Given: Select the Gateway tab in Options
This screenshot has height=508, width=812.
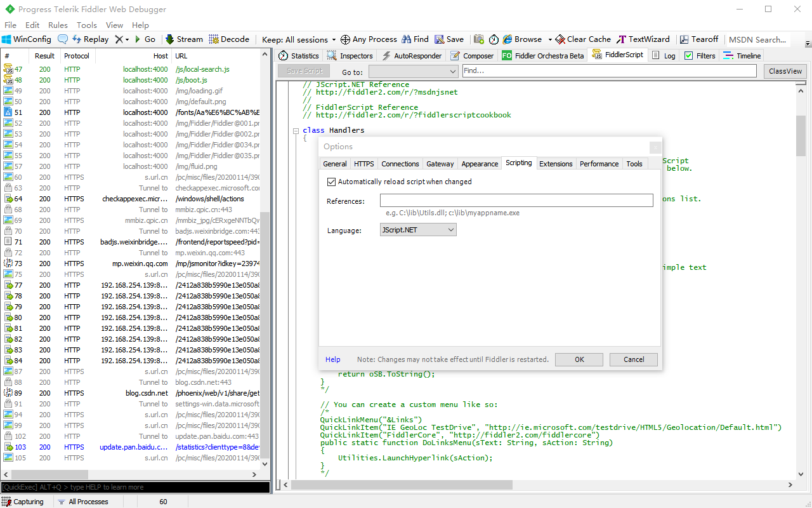Looking at the screenshot, I should click(440, 164).
